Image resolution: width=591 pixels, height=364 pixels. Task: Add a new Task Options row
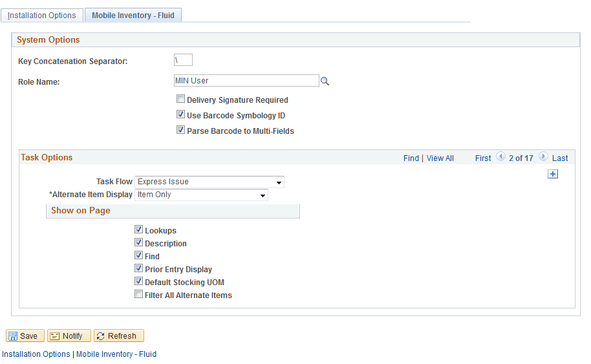553,174
